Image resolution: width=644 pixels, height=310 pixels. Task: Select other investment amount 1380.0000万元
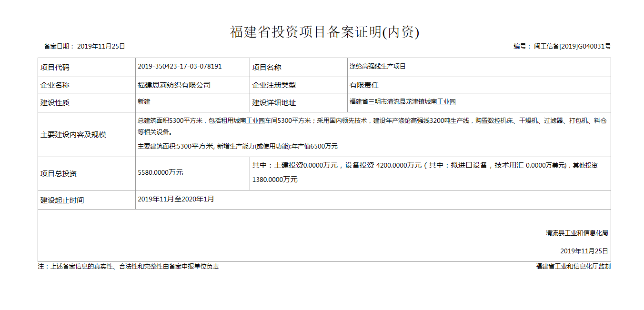click(275, 180)
